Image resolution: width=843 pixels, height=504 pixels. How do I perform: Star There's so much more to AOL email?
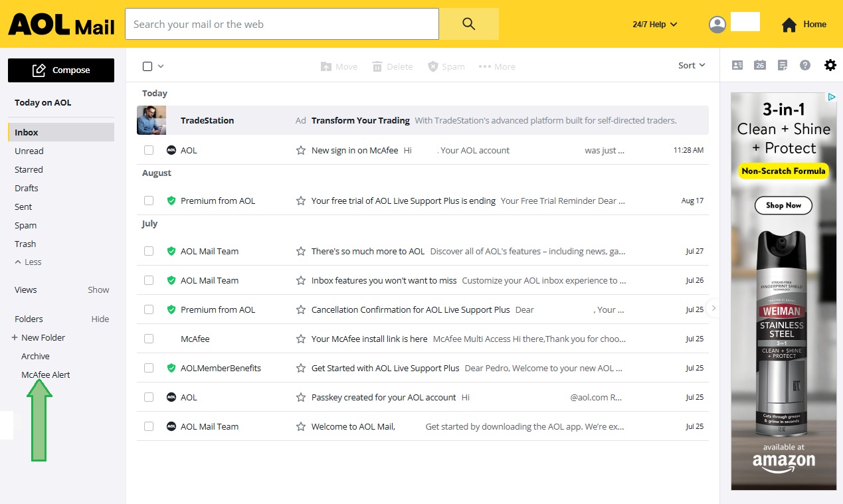(301, 251)
